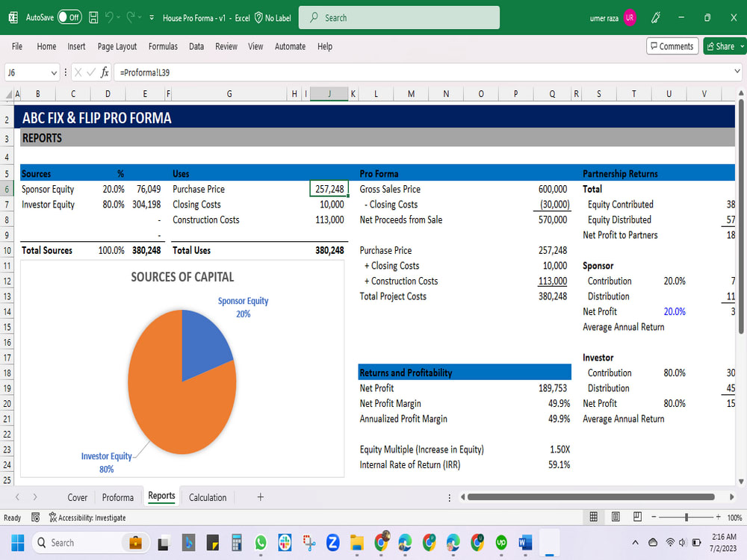747x560 pixels.
Task: Open Slack from the taskbar
Action: coord(285,542)
